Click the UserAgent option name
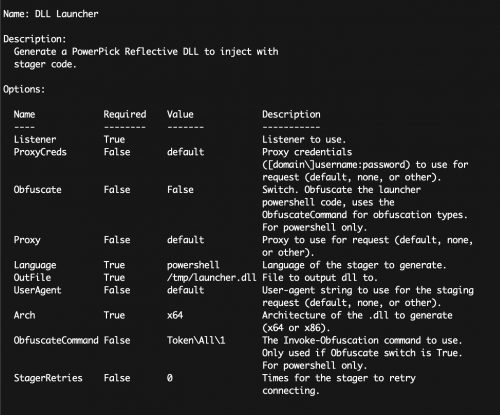500x415 pixels. [37, 290]
